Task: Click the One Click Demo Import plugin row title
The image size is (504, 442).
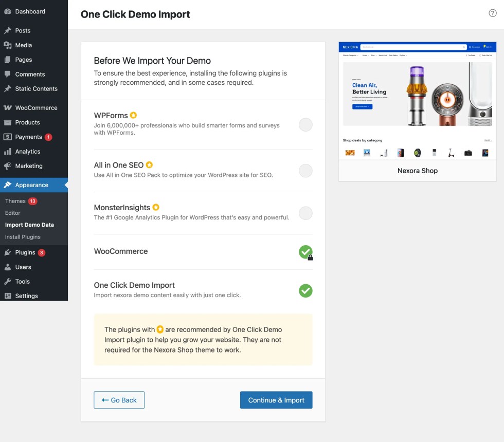Action: (134, 285)
